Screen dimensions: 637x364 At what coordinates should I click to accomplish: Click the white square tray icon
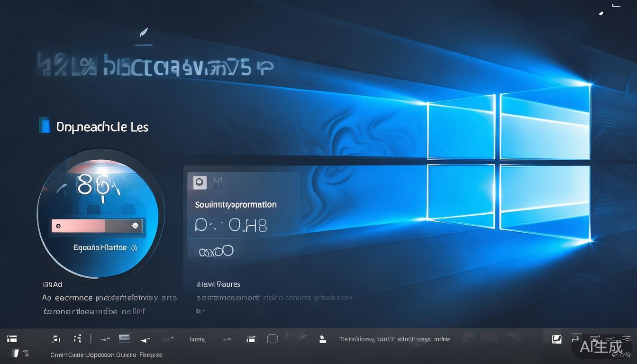click(x=557, y=339)
